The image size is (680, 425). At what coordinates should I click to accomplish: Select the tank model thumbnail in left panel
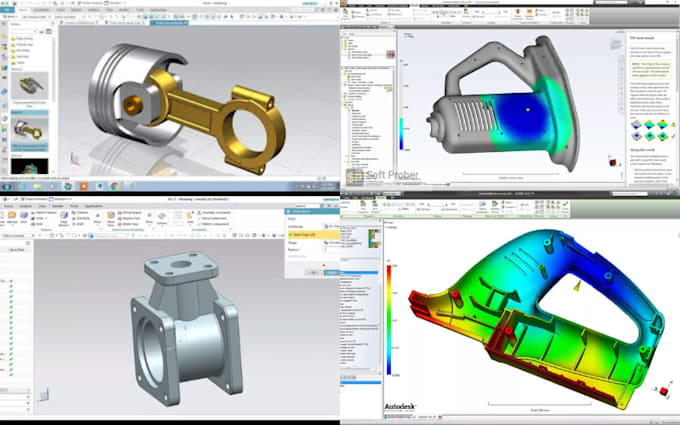tap(29, 86)
